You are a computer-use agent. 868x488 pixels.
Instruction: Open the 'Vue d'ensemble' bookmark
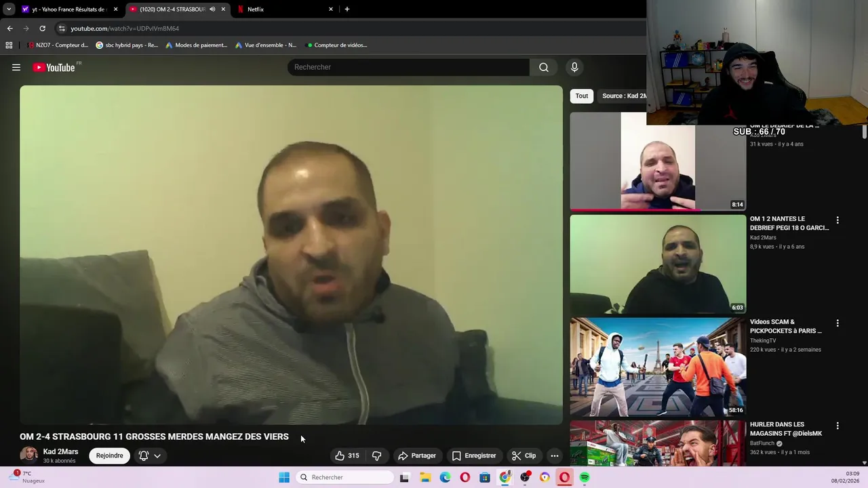[x=266, y=45]
